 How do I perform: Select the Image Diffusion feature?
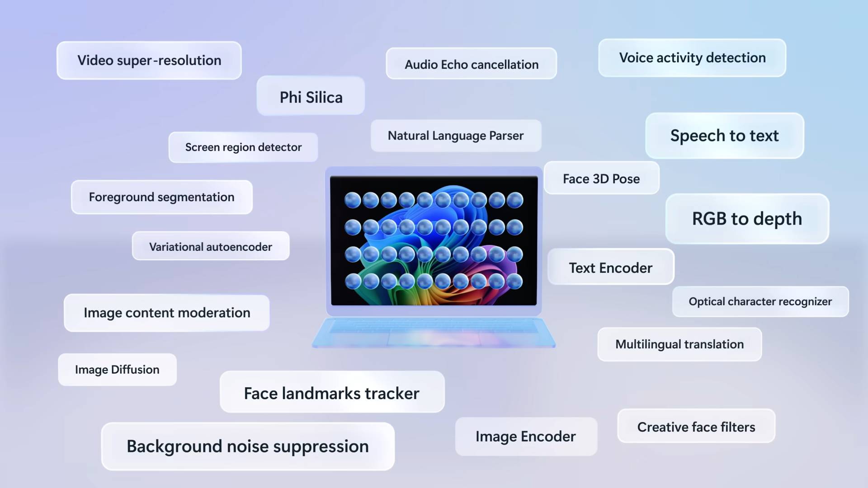tap(117, 368)
